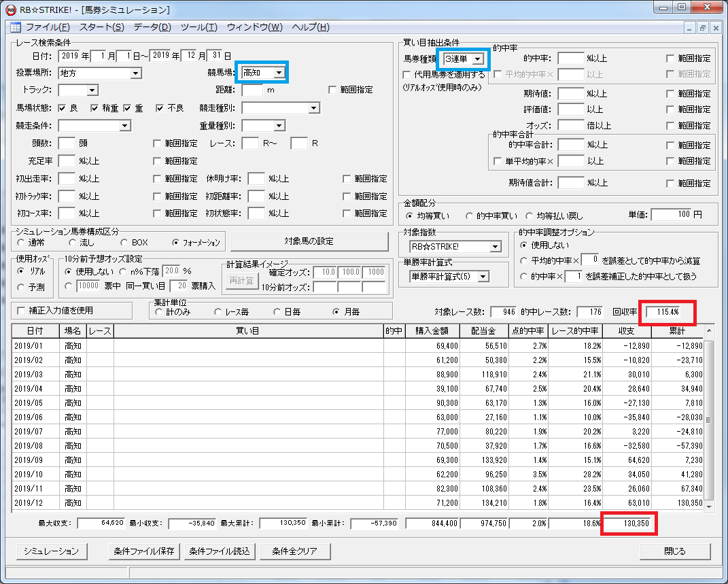The height and width of the screenshot is (584, 728).
Task: Select the 2019/09 row in results
Action: [x=358, y=460]
